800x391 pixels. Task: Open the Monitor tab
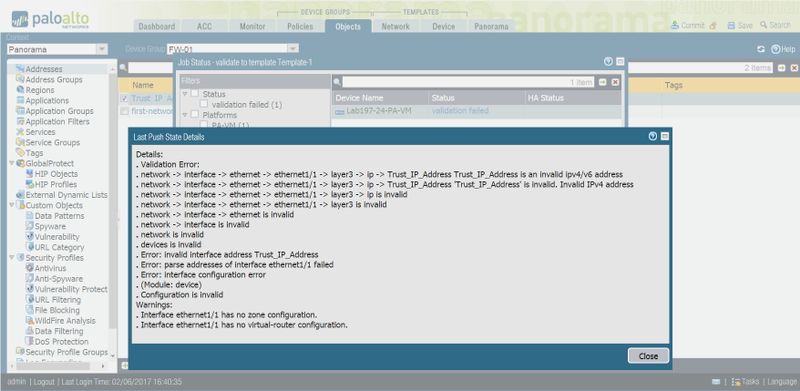click(252, 27)
